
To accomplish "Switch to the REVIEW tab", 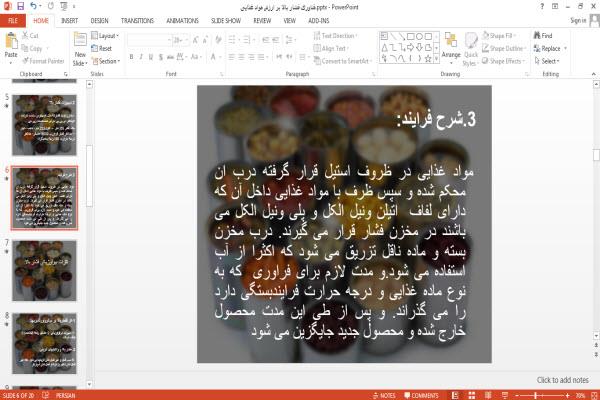I will click(262, 21).
